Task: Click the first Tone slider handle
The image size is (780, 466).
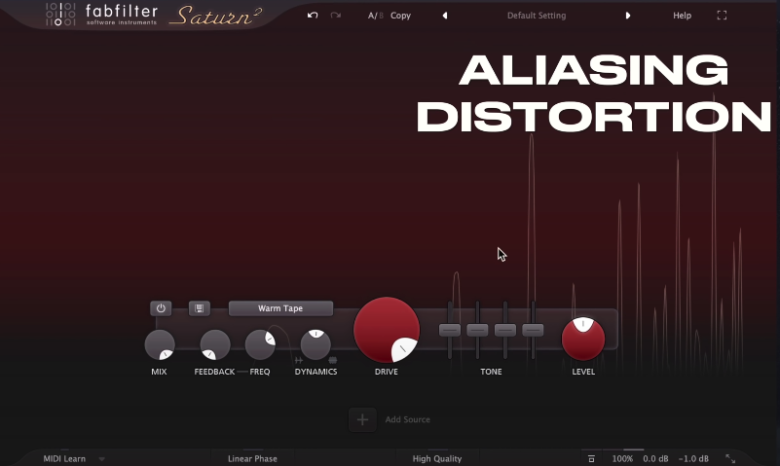Action: [x=450, y=330]
